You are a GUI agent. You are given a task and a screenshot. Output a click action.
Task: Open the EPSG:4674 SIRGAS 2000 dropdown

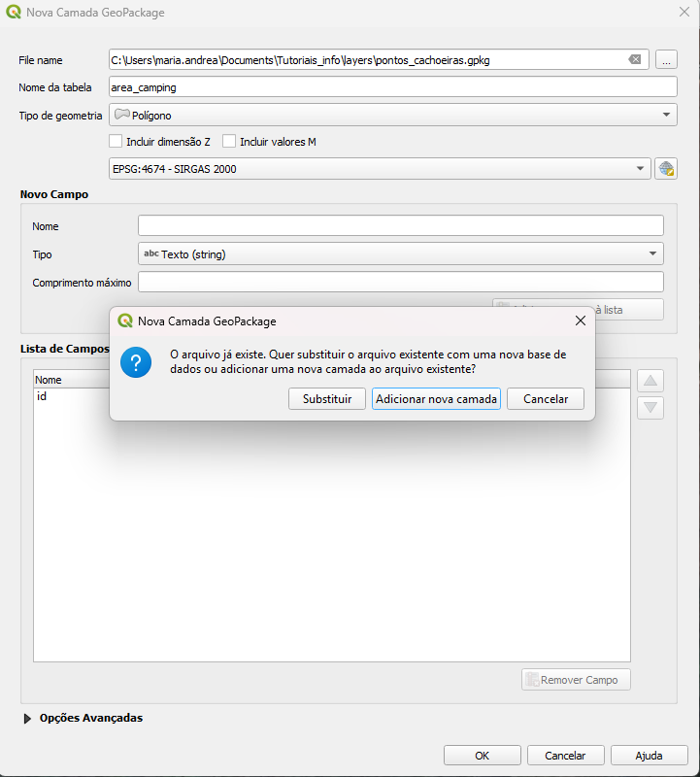coord(379,169)
